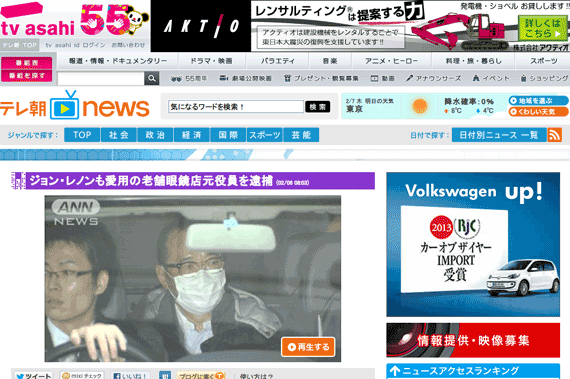Viewport: 570px width, 379px height.
Task: Click the ブログに書く button
Action: click(201, 376)
